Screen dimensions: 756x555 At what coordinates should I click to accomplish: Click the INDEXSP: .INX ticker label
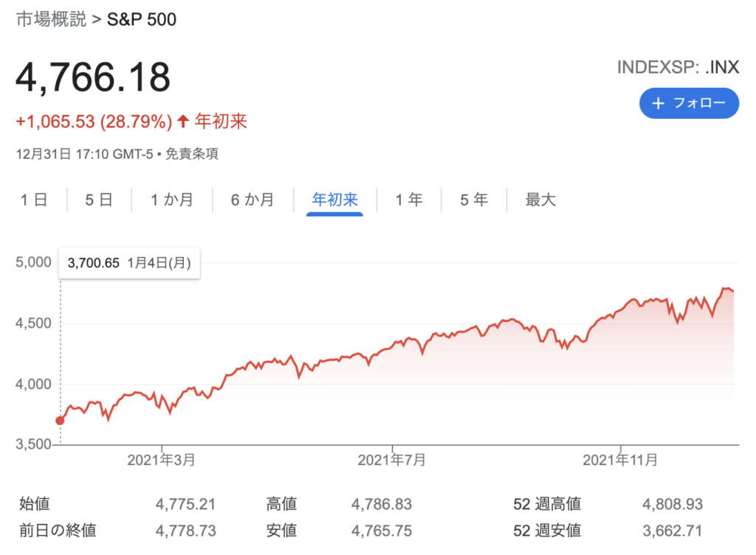[x=678, y=67]
